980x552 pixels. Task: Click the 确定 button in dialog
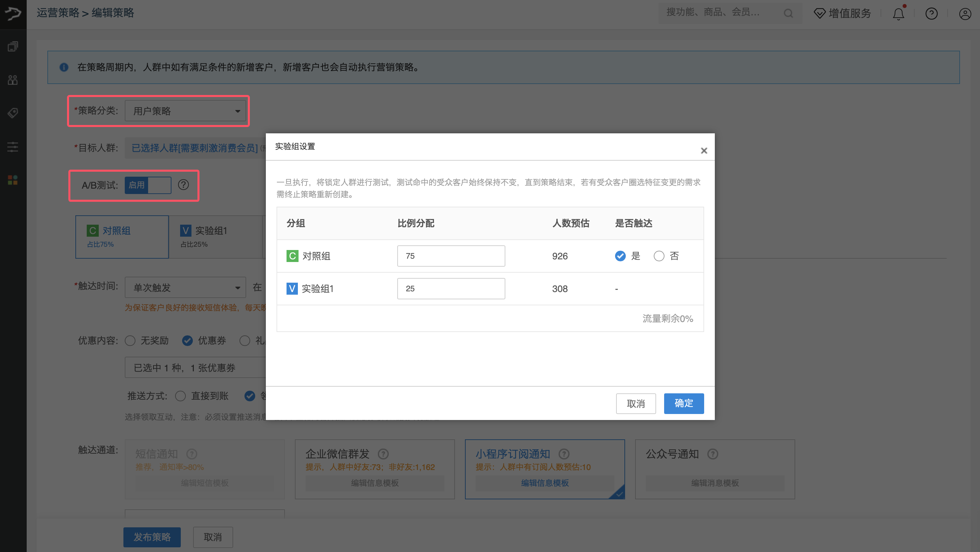tap(684, 403)
